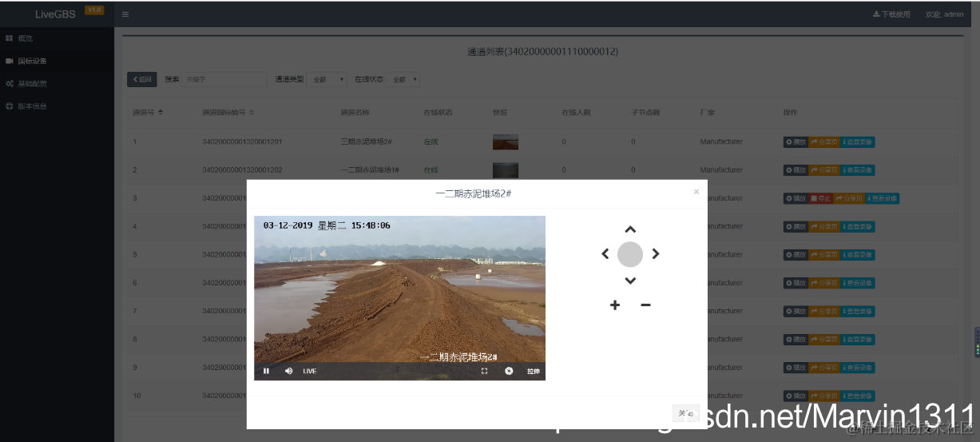This screenshot has height=442, width=980.
Task: Zoom out with the minus PTZ button
Action: click(645, 305)
